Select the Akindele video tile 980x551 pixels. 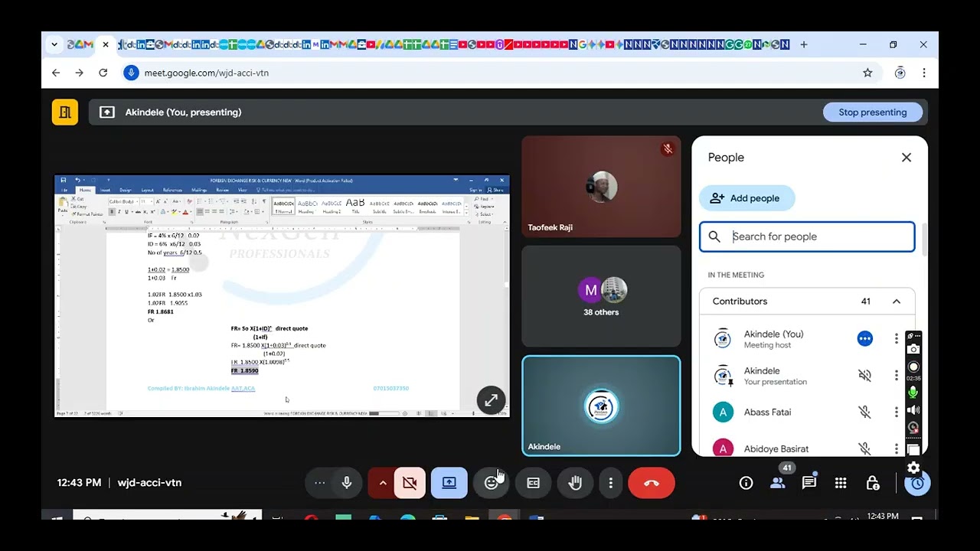click(601, 406)
